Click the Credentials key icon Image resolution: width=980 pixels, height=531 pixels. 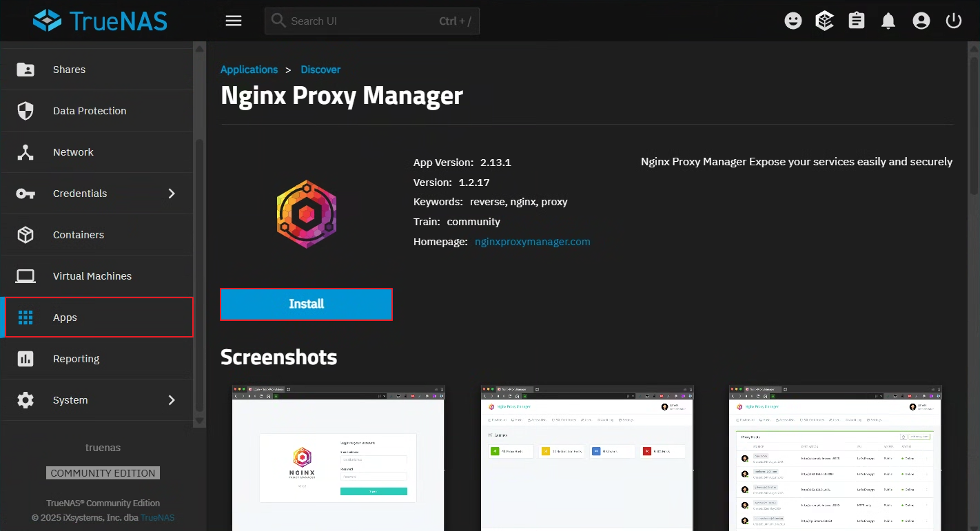25,194
